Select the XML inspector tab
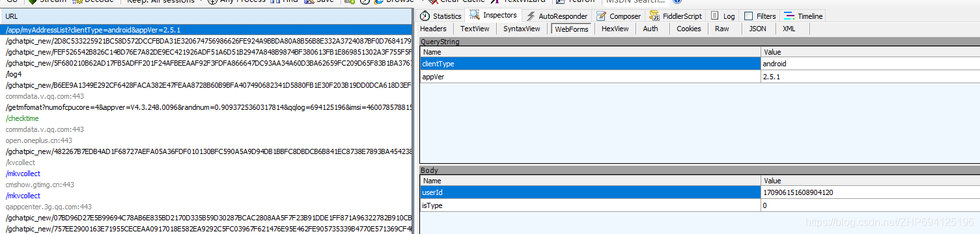 pyautogui.click(x=789, y=29)
